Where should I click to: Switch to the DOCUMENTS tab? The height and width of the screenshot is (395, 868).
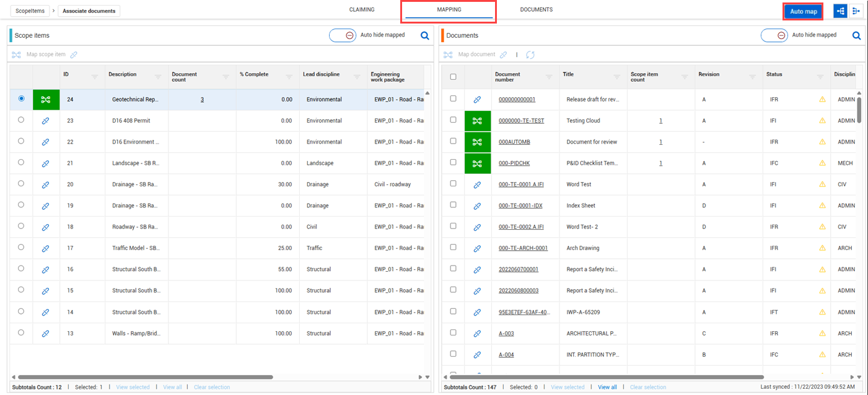[x=536, y=10]
